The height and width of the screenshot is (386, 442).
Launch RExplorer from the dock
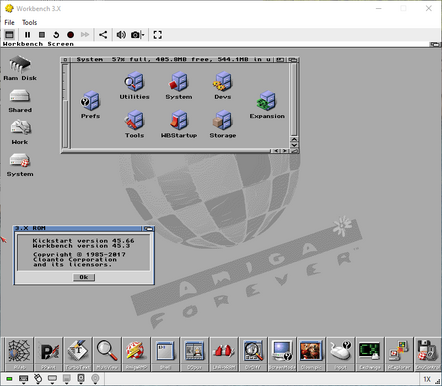pos(399,354)
